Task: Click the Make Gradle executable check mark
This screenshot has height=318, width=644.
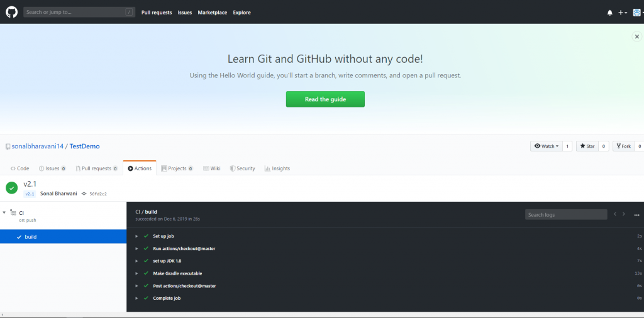Action: pos(146,273)
